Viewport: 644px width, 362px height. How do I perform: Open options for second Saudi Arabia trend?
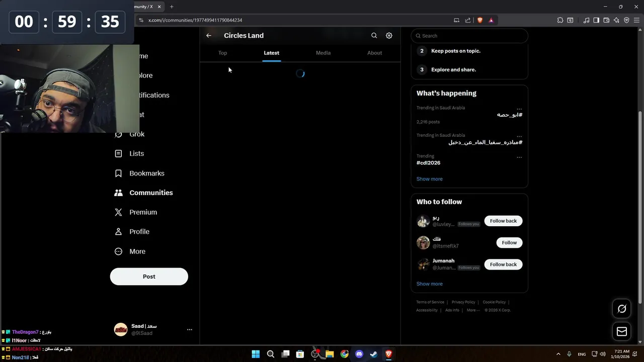point(519,136)
